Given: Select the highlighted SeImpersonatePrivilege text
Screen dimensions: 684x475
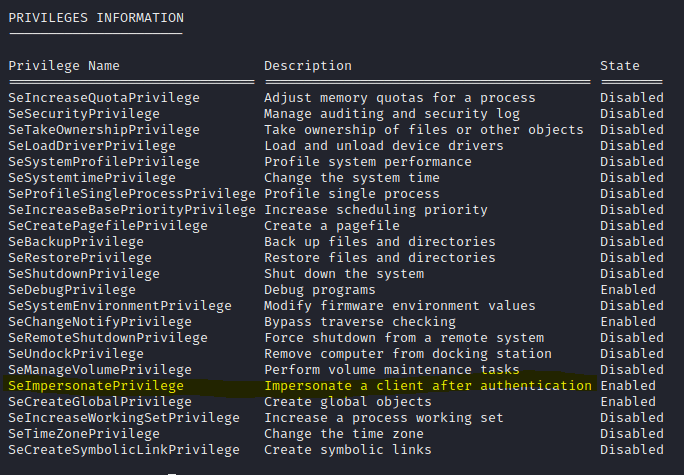Looking at the screenshot, I should (x=96, y=386).
